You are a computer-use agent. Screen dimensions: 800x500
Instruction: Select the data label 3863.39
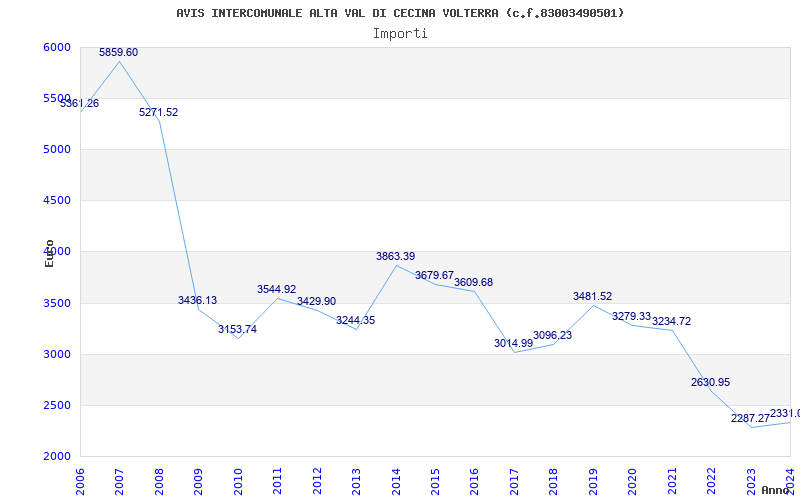[395, 256]
